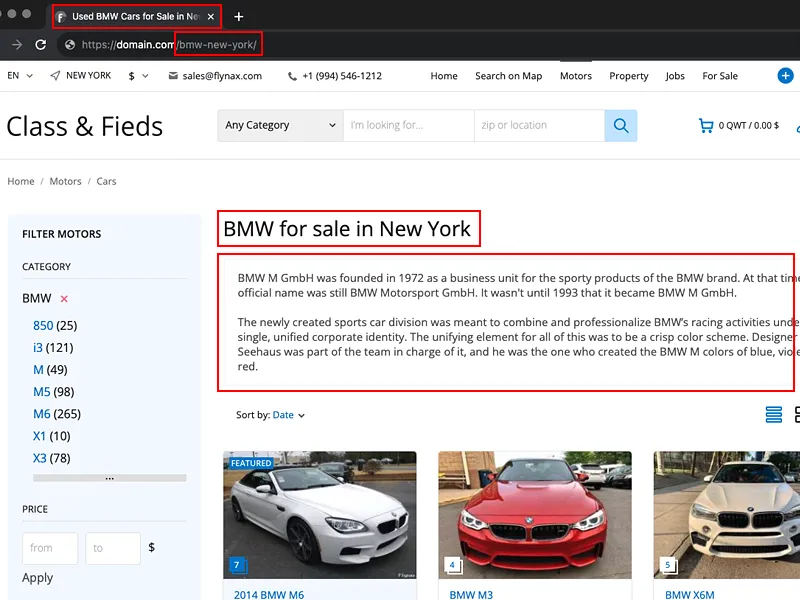This screenshot has height=600, width=800.
Task: Open the 2014 BMW M6 listing title
Action: point(269,594)
